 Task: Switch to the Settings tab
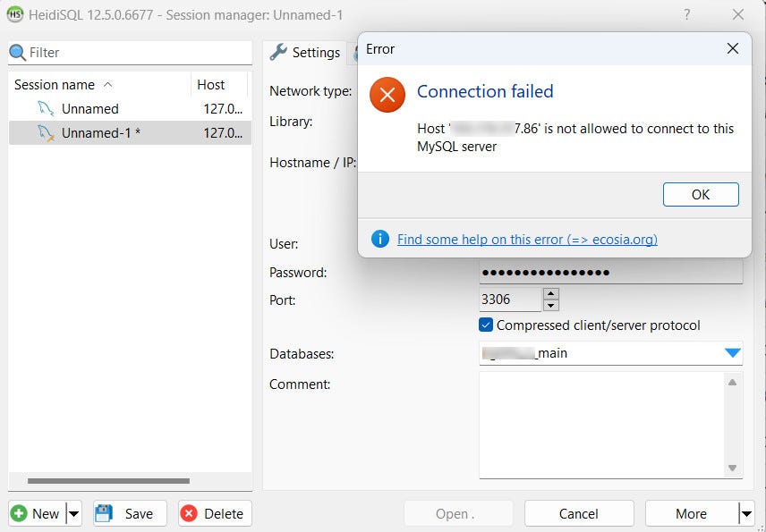pyautogui.click(x=305, y=52)
